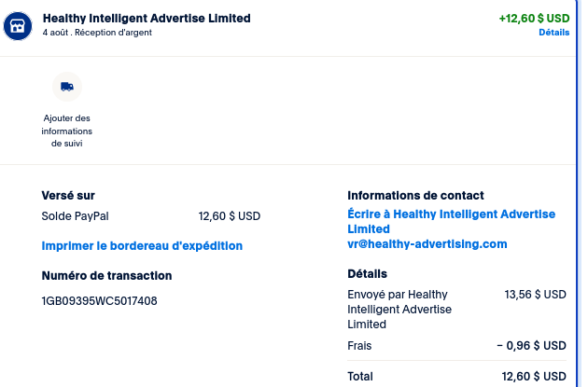Click the bold Détails section heading
Image resolution: width=588 pixels, height=387 pixels.
[x=367, y=274]
